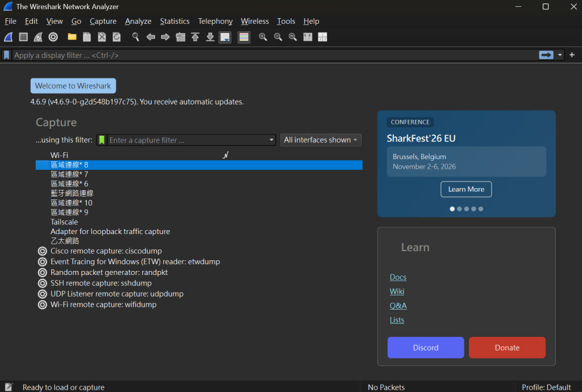Screen dimensions: 582x392
Task: Jump to the first packet icon
Action: pyautogui.click(x=196, y=37)
